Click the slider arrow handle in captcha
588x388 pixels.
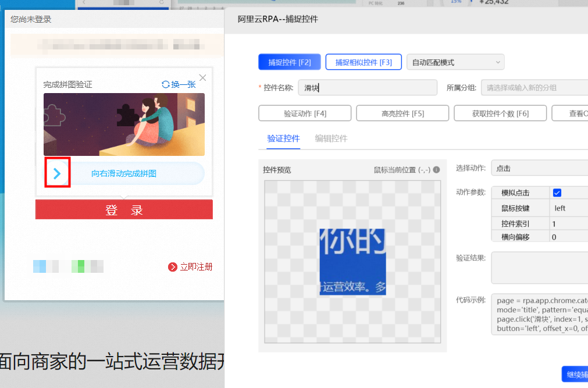point(57,173)
